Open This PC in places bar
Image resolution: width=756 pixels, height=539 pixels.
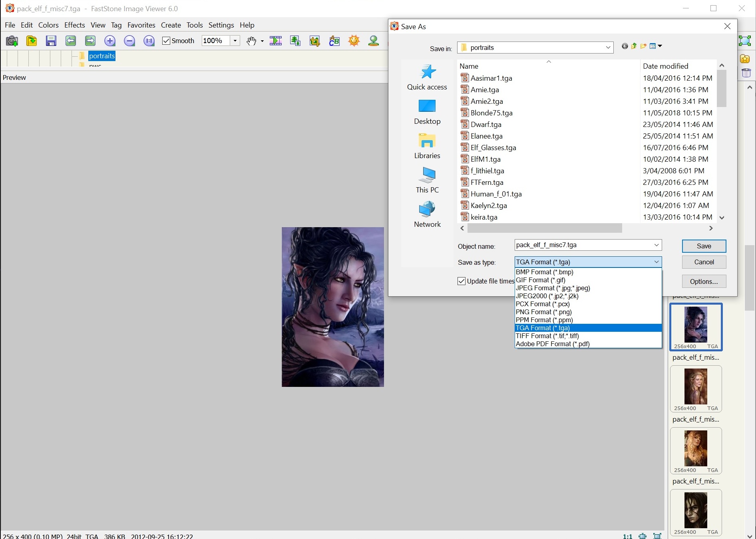427,180
